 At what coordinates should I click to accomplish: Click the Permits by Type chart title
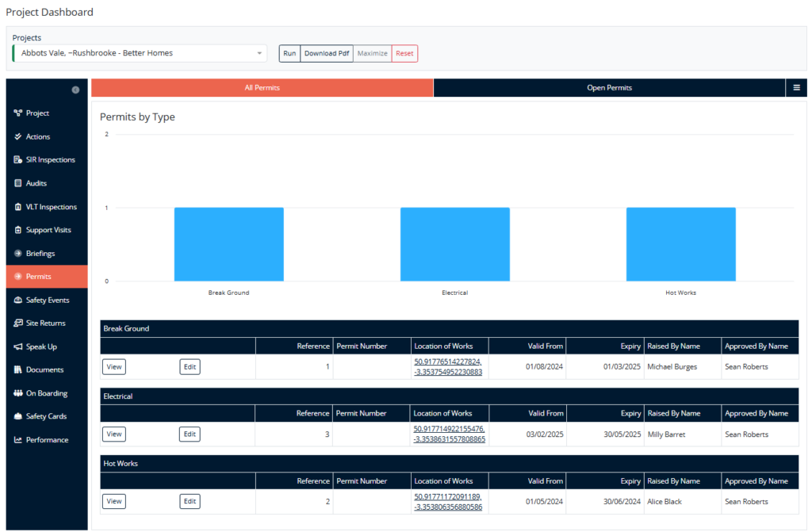point(137,117)
